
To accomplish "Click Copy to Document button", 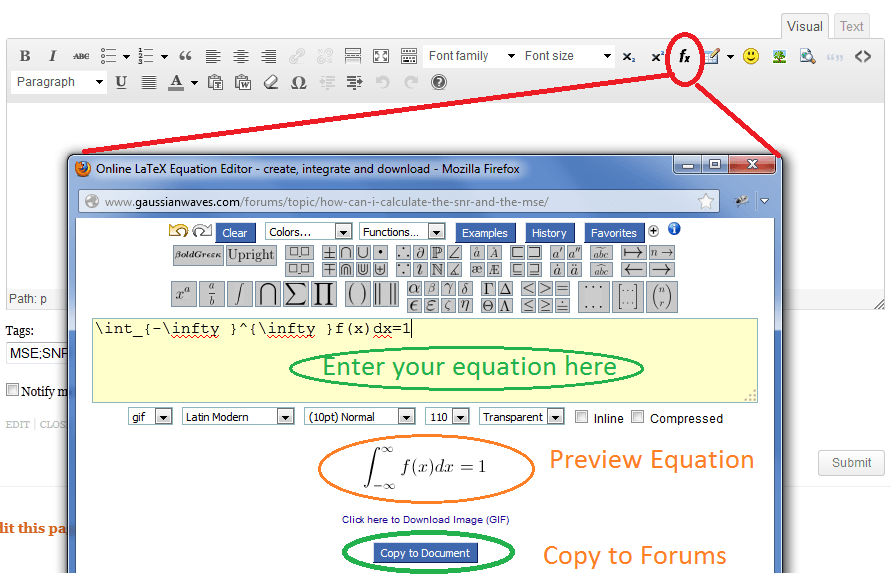I will 425,553.
